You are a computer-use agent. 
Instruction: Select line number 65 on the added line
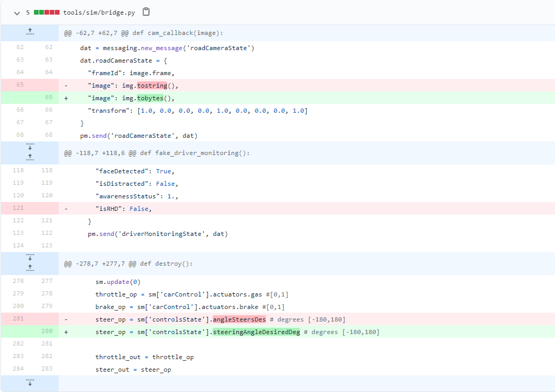coord(49,98)
